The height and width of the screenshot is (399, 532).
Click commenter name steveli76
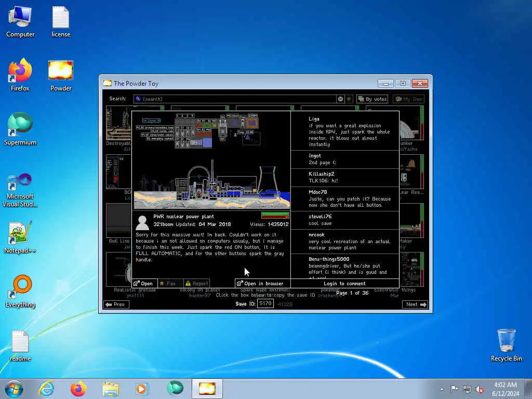pos(320,217)
